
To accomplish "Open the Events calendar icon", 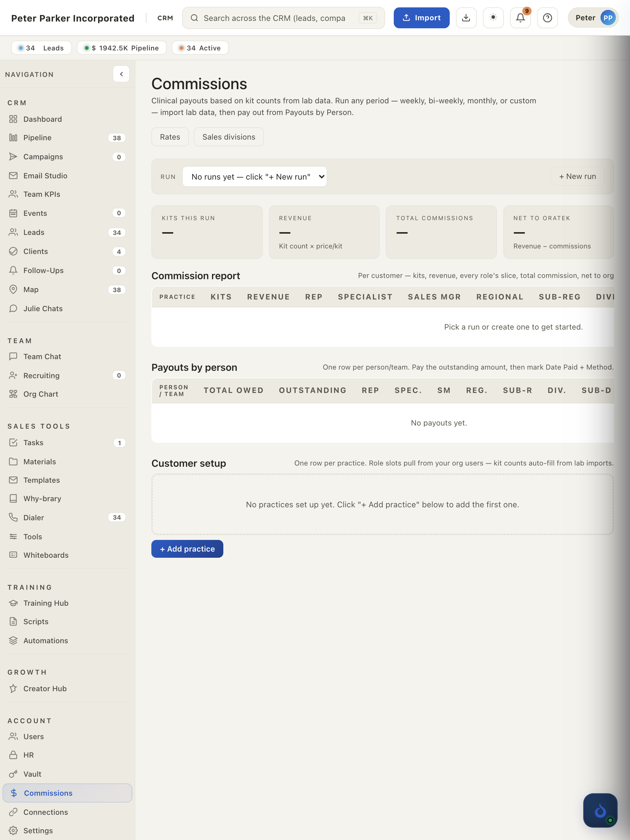I will tap(13, 213).
